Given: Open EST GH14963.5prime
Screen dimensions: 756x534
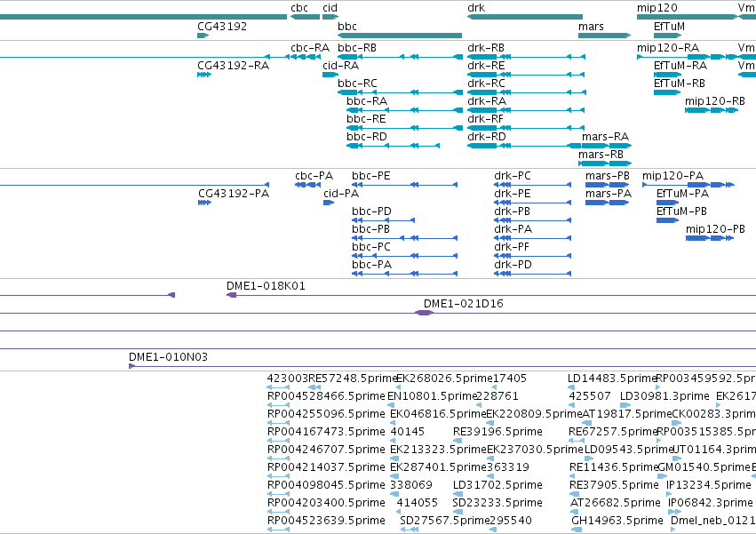Looking at the screenshot, I should pos(617,522).
